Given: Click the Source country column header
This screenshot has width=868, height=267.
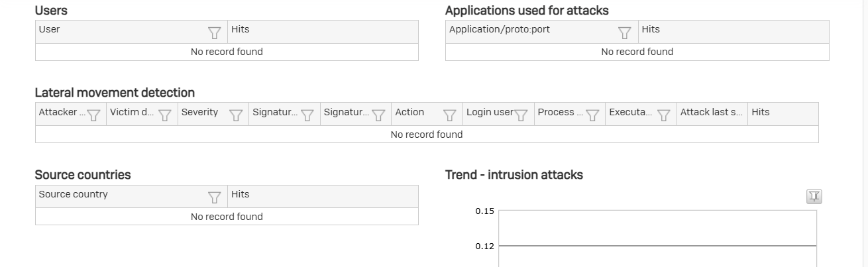Looking at the screenshot, I should coord(73,194).
